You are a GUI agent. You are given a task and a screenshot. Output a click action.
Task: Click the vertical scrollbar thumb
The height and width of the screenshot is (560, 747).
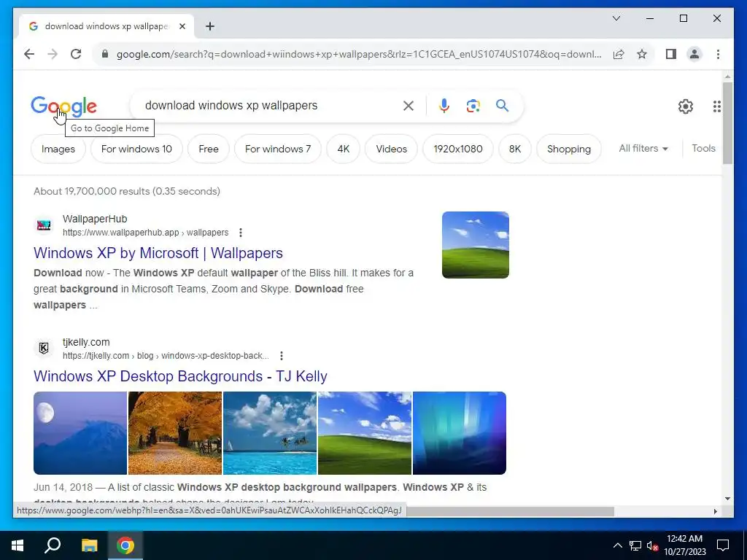pyautogui.click(x=727, y=122)
